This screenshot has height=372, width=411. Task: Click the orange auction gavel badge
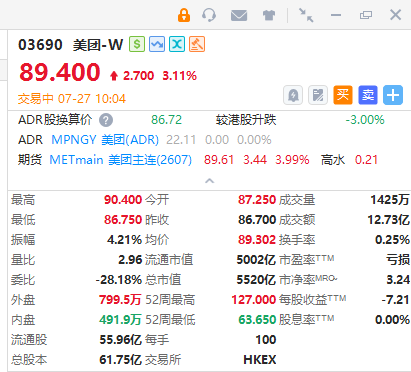click(x=197, y=44)
